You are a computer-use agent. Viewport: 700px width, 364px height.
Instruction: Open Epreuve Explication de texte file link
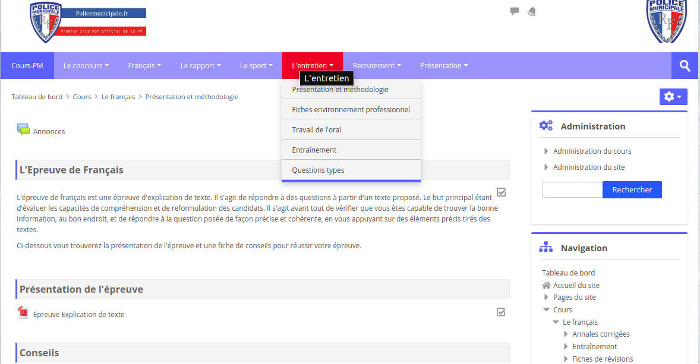click(x=79, y=314)
